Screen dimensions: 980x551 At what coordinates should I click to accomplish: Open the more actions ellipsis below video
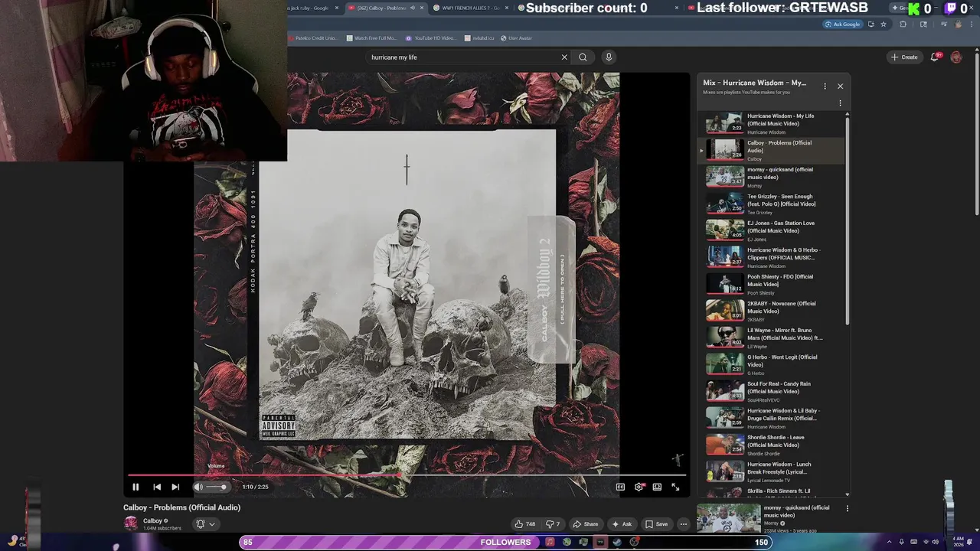(683, 524)
